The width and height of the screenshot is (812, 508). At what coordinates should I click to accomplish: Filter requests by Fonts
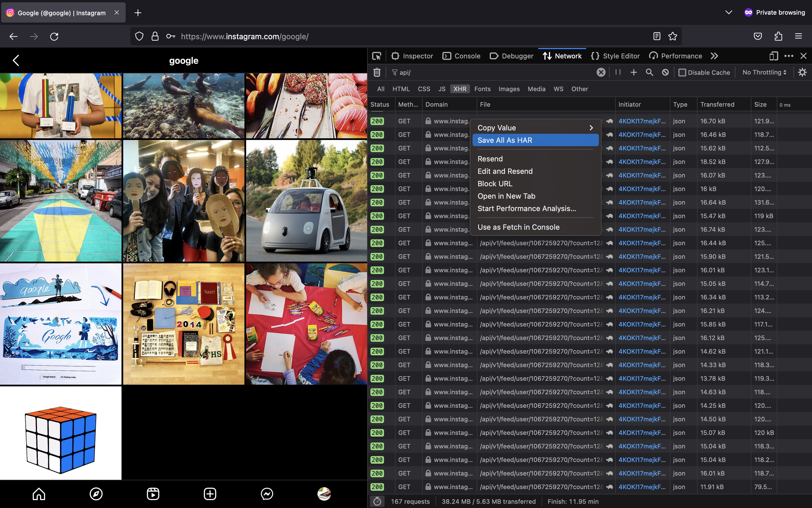[482, 89]
